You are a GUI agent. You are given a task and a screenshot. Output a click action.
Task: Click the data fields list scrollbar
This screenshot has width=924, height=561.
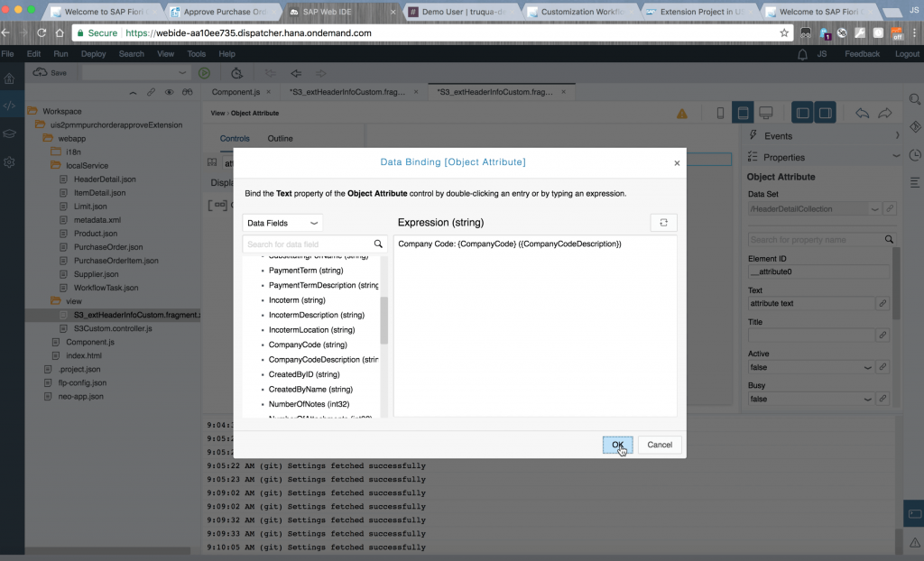[x=384, y=320]
